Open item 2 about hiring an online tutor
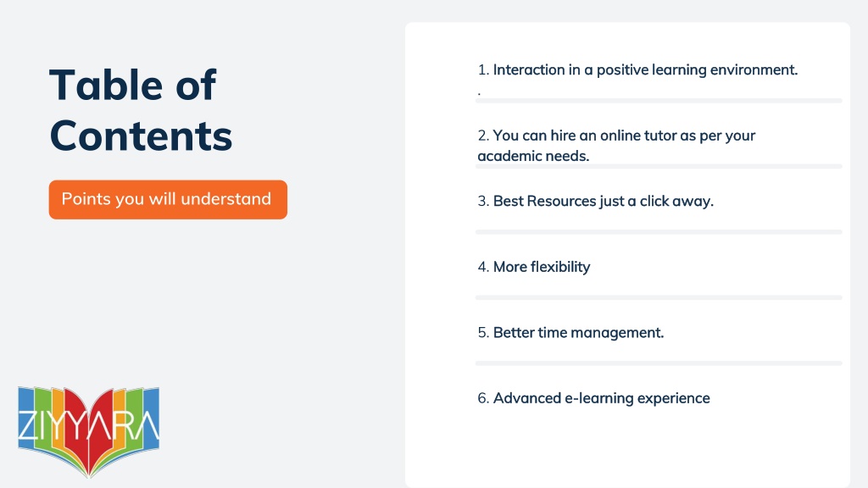 pos(616,146)
